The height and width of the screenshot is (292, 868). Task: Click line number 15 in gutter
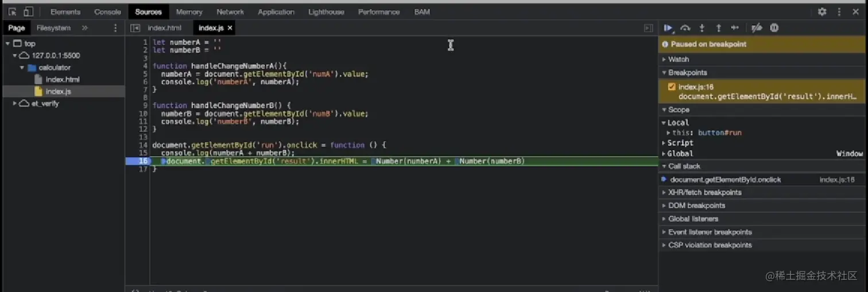[145, 153]
